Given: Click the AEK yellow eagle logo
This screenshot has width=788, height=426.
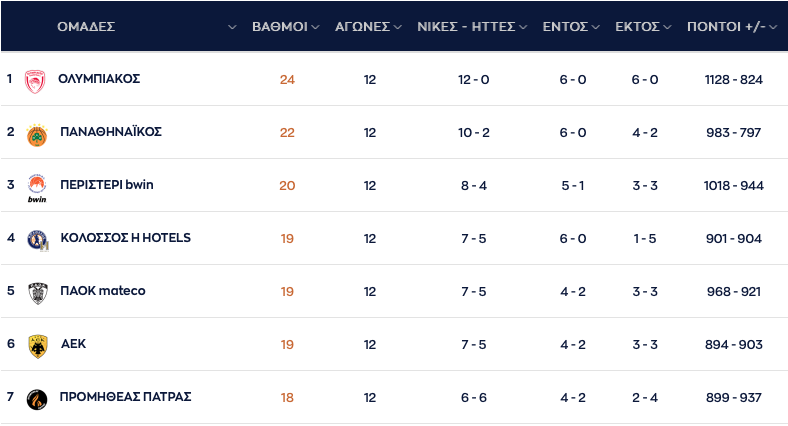Looking at the screenshot, I should tap(37, 345).
